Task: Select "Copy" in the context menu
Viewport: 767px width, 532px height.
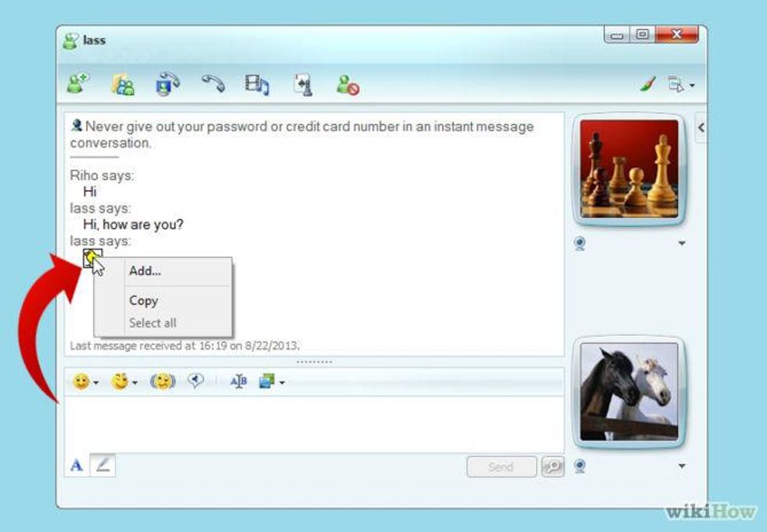Action: [x=143, y=300]
